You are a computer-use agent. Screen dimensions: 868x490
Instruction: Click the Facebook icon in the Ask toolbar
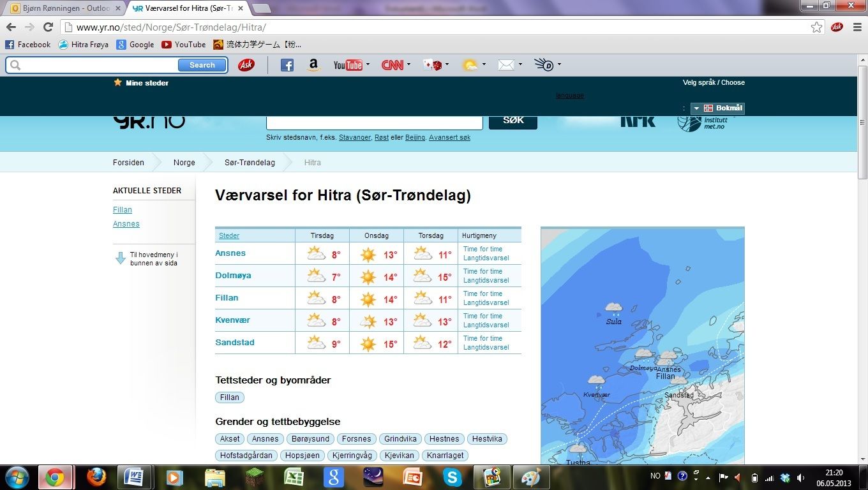coord(287,65)
